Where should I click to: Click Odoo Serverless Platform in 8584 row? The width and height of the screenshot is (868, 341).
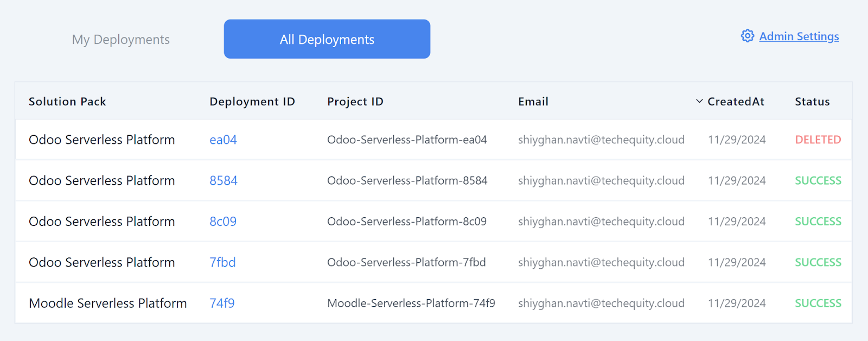click(102, 180)
